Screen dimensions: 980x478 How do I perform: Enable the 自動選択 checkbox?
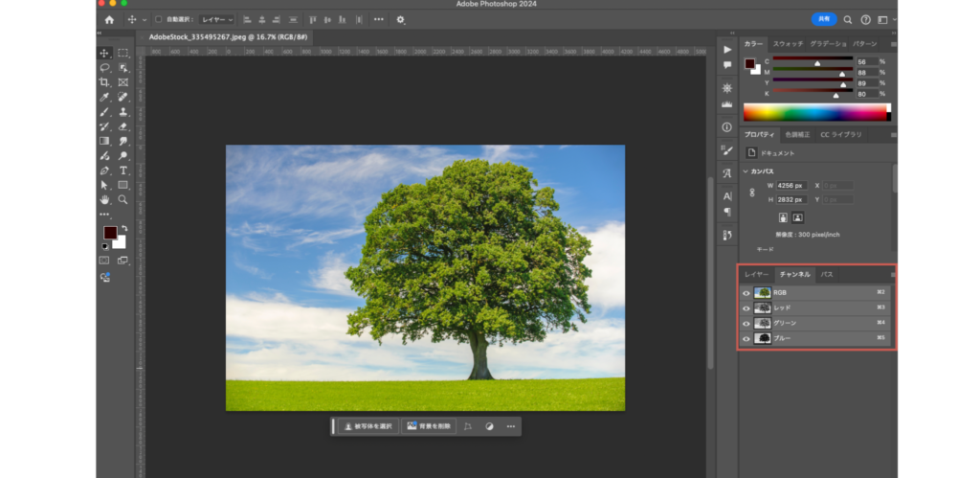point(158,19)
